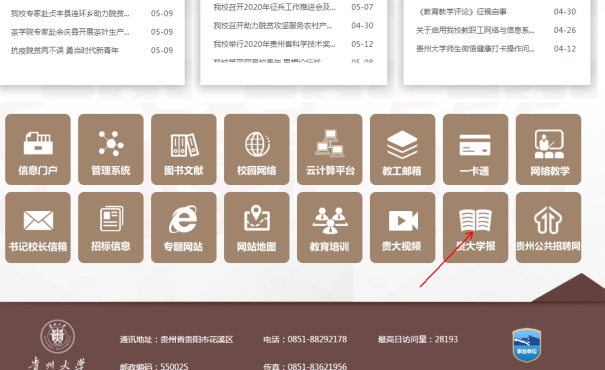
Task: Open the 网站地图 map tile
Action: coord(257,228)
